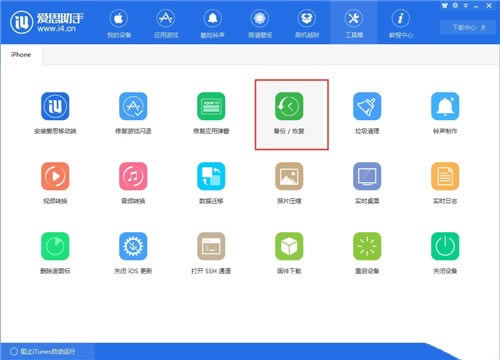500x360 pixels.
Task: Open the video converter tool
Action: pos(55,176)
